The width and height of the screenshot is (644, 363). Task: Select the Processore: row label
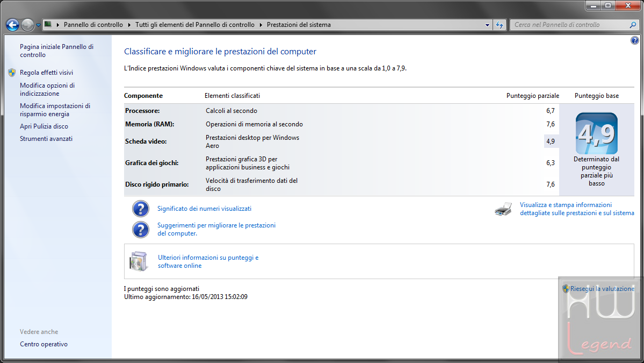point(142,111)
